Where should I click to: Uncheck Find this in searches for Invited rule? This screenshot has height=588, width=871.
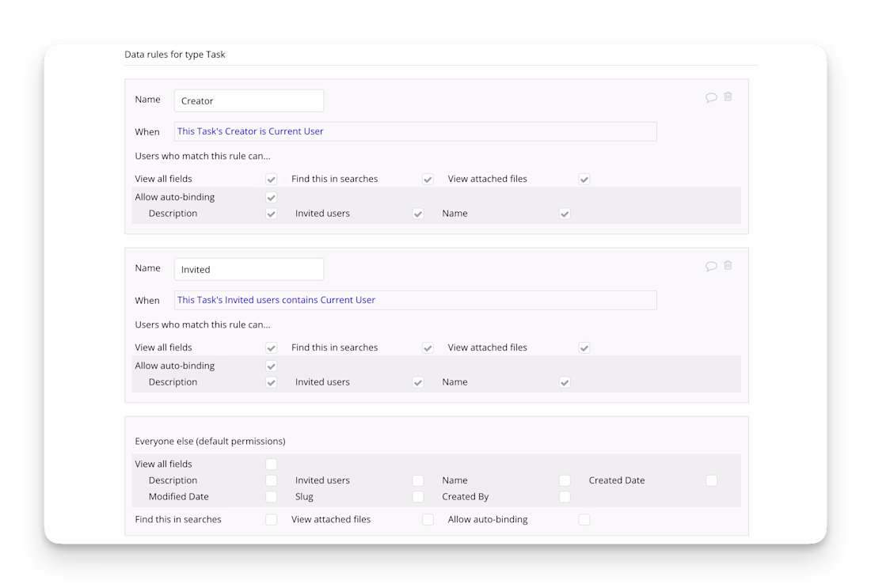[428, 348]
